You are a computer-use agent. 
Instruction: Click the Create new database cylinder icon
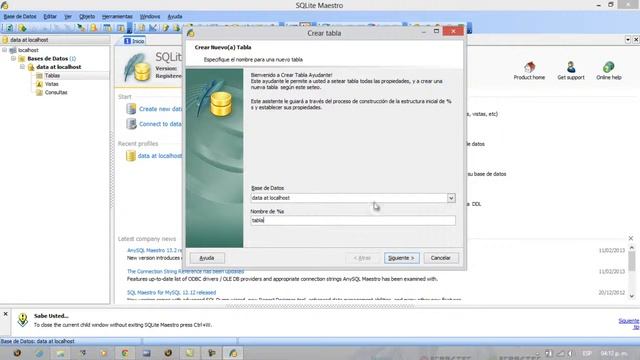(x=131, y=109)
